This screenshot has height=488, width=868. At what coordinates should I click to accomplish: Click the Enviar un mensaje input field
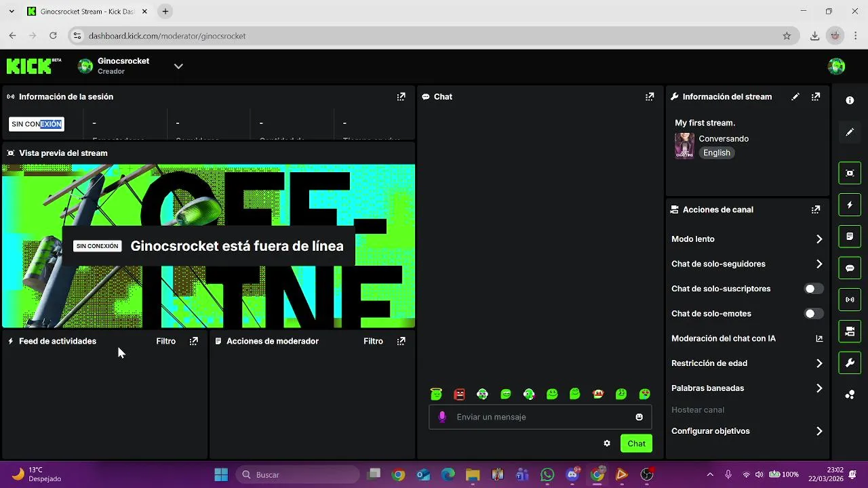pyautogui.click(x=540, y=417)
